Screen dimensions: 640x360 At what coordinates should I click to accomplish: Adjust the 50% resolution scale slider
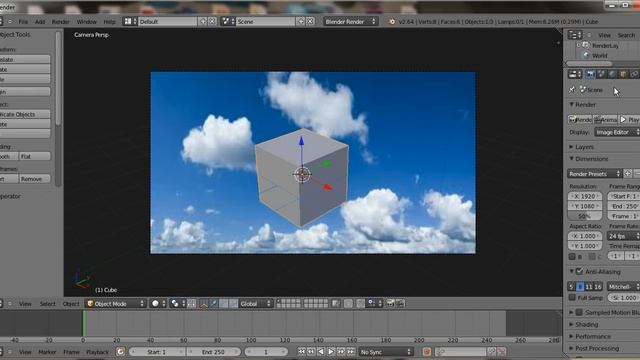(x=585, y=216)
